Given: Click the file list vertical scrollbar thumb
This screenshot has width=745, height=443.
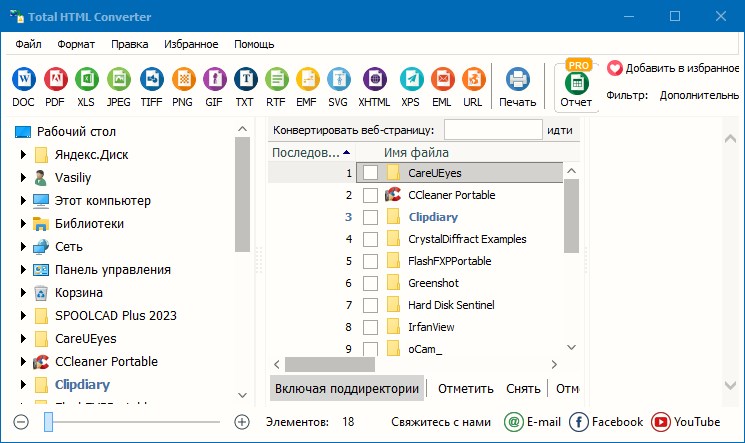Looking at the screenshot, I should 572,216.
